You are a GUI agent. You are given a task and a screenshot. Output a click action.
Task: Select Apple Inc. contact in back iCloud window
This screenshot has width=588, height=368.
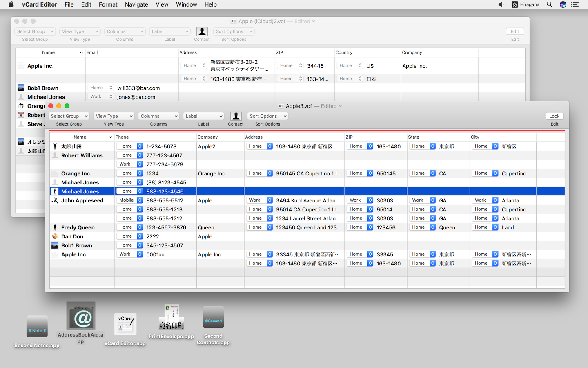(40, 66)
